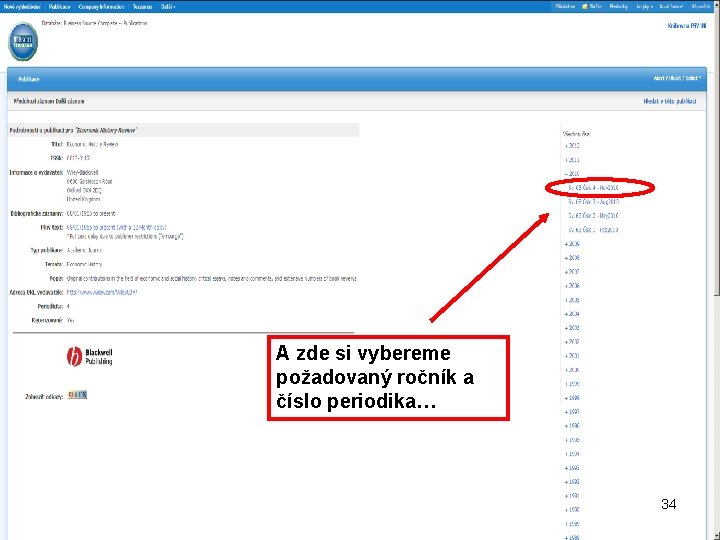
Task: Open Alert / Uložit / Sdílet dropdown
Action: tap(677, 79)
